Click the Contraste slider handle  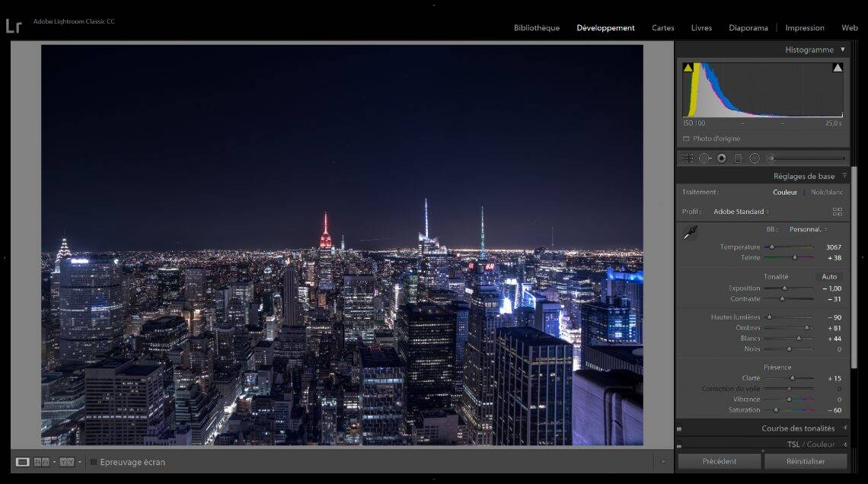click(x=782, y=299)
